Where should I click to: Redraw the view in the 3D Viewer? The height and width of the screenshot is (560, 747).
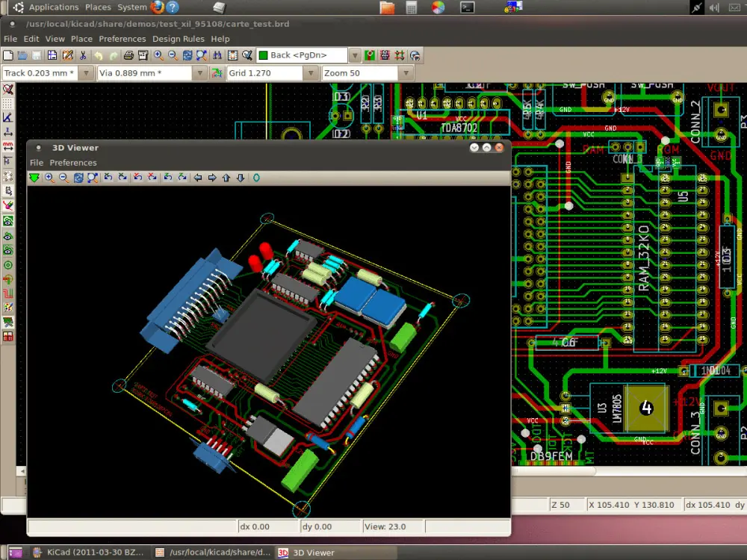[77, 178]
